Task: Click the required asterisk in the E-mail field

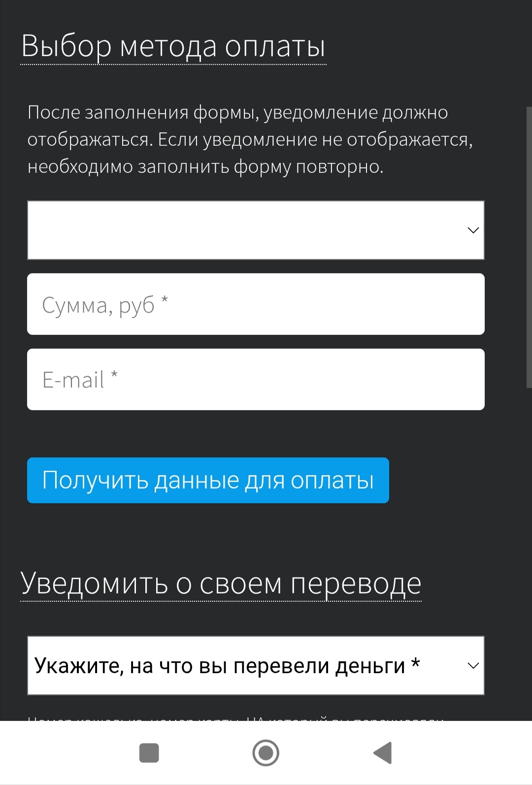Action: (114, 375)
